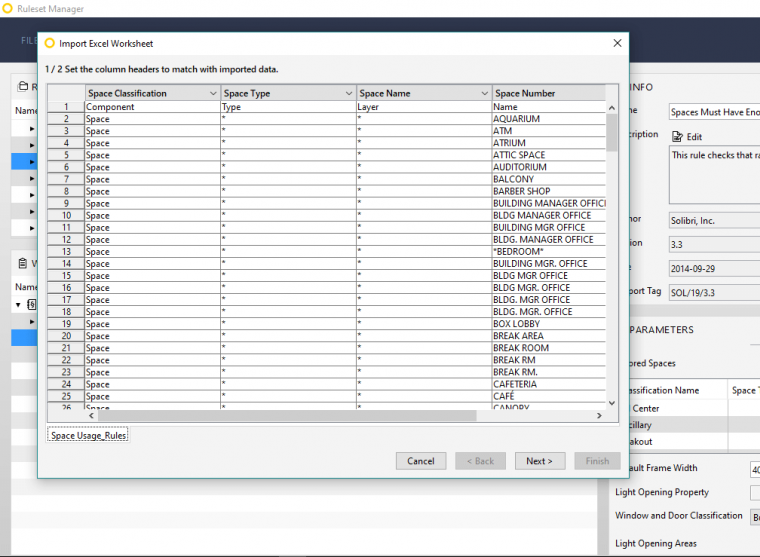Viewport: 760px width, 557px height.
Task: Click the horizontal scrollbar right arrow
Action: pos(599,415)
